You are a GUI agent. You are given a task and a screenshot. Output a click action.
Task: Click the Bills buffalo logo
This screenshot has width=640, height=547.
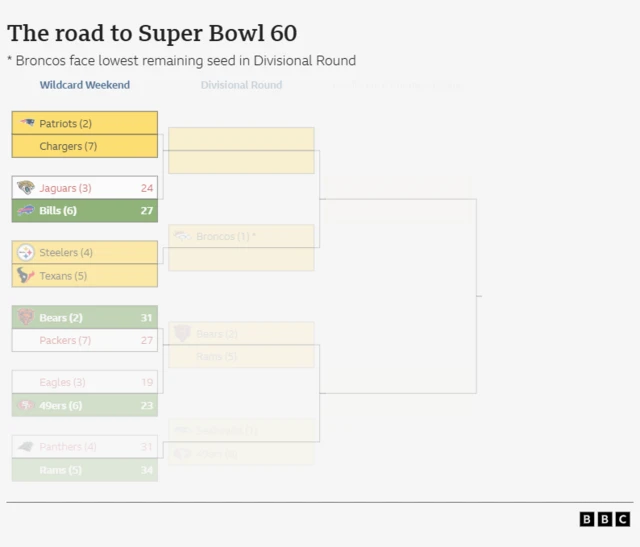point(26,210)
